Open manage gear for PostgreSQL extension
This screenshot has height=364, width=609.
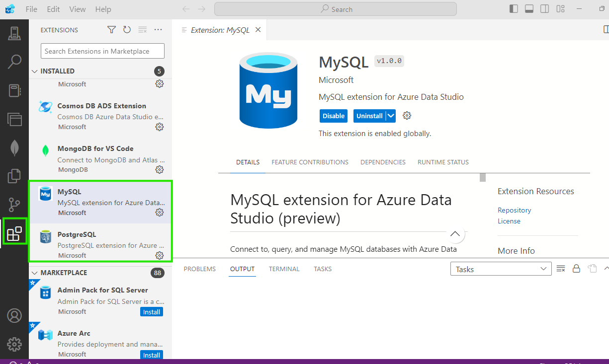click(x=160, y=255)
